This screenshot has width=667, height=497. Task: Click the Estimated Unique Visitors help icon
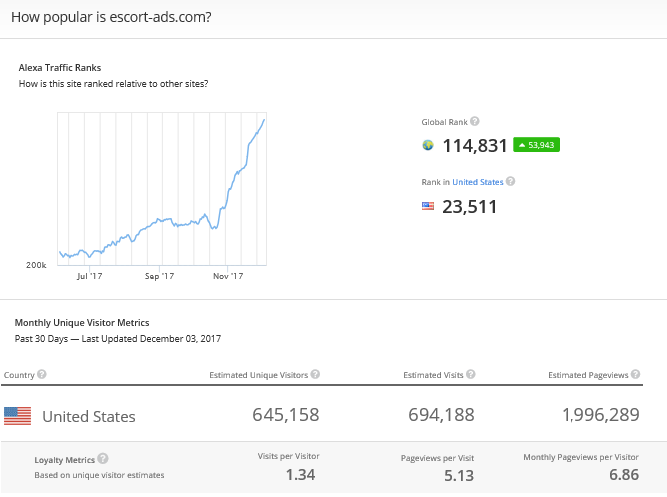pyautogui.click(x=315, y=374)
